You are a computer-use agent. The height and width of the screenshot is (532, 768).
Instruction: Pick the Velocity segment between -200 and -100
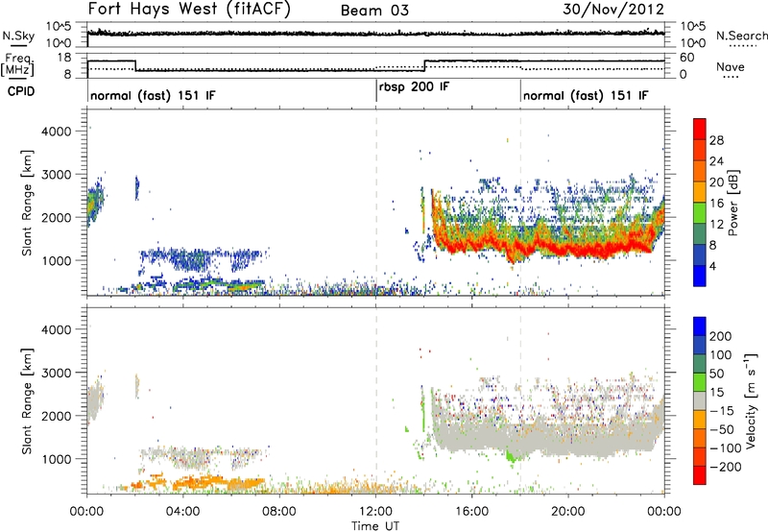coord(700,457)
